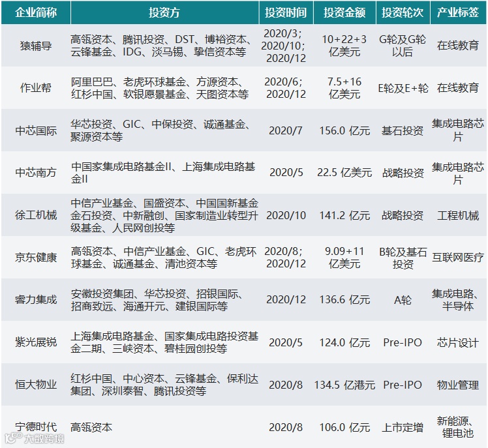Select the 恒大物业 company cell

[x=36, y=385]
